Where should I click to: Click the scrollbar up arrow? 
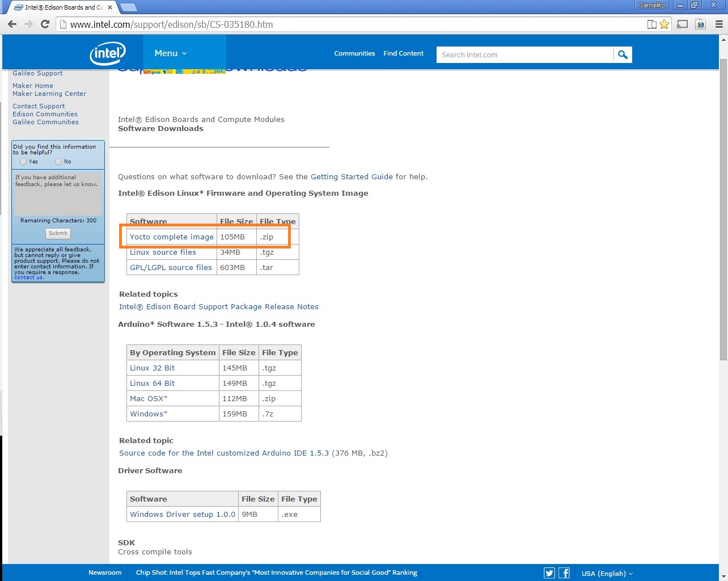point(723,40)
